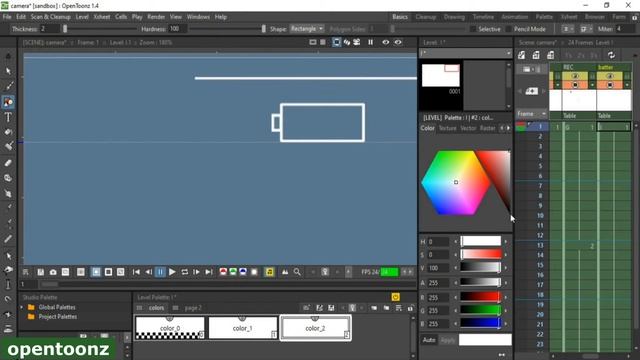Toggle the batter column preview eye
The width and height of the screenshot is (640, 360).
(610, 76)
